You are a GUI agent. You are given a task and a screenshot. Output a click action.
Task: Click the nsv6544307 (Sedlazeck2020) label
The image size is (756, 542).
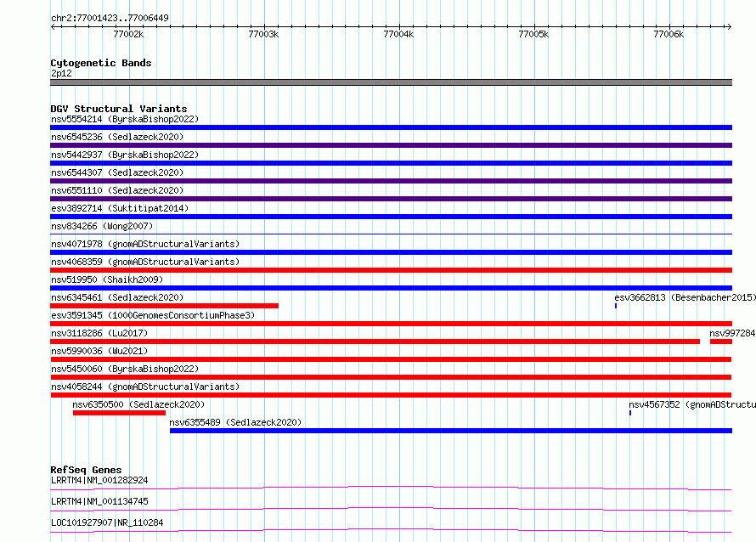click(x=117, y=172)
